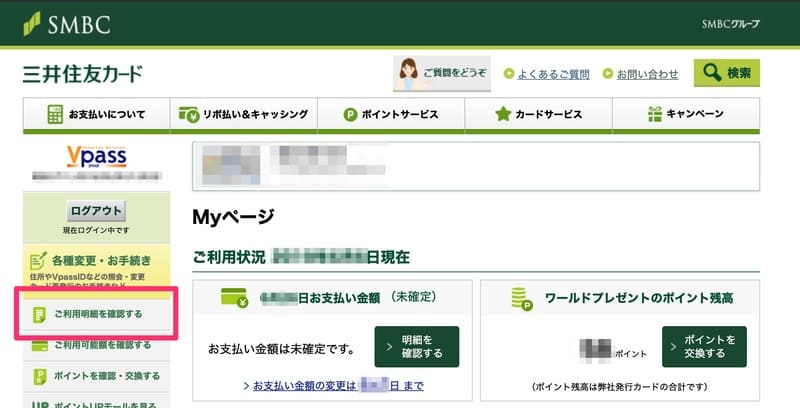Open the ポイントサービス menu tab
The width and height of the screenshot is (800, 408).
pos(391,114)
